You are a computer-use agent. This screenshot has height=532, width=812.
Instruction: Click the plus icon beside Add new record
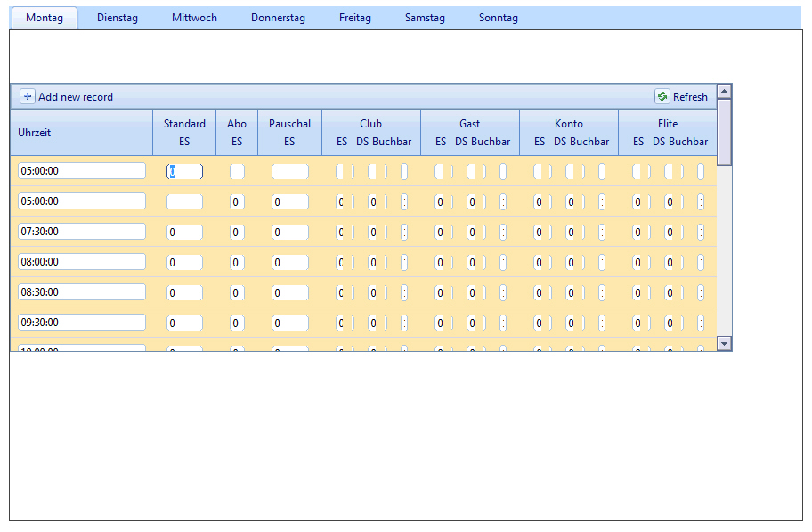click(28, 96)
